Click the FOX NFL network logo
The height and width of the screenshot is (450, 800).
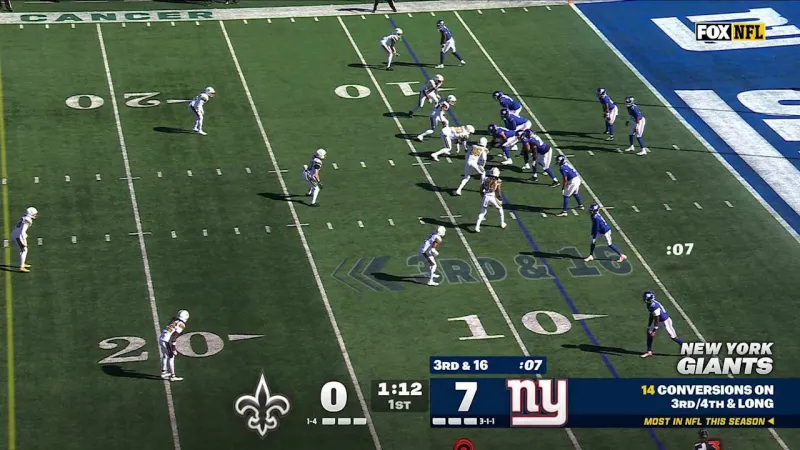pos(731,32)
